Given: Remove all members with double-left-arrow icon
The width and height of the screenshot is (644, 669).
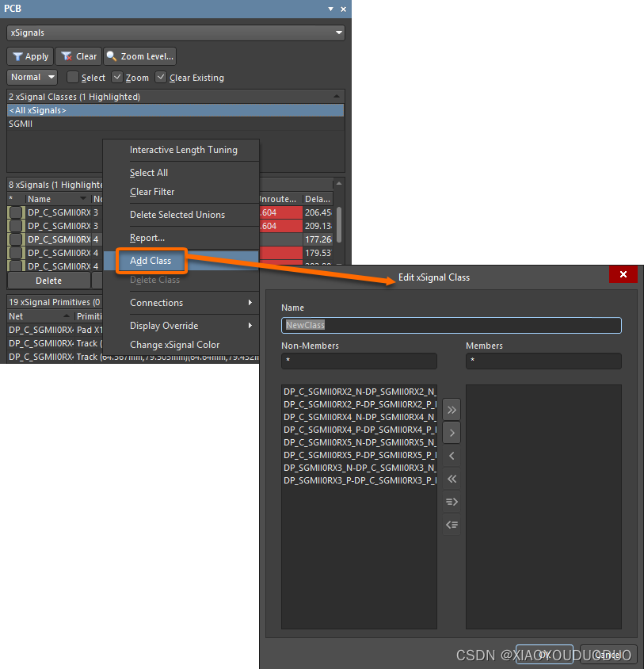Looking at the screenshot, I should [x=452, y=479].
